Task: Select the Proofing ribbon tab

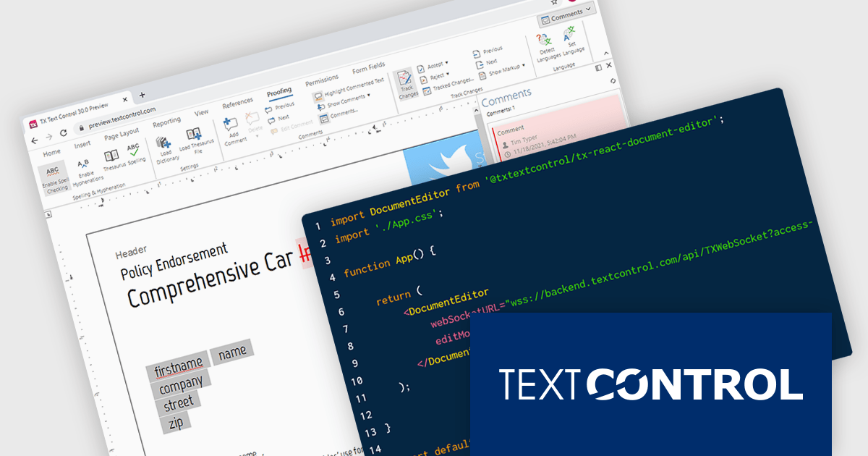Action: click(278, 93)
